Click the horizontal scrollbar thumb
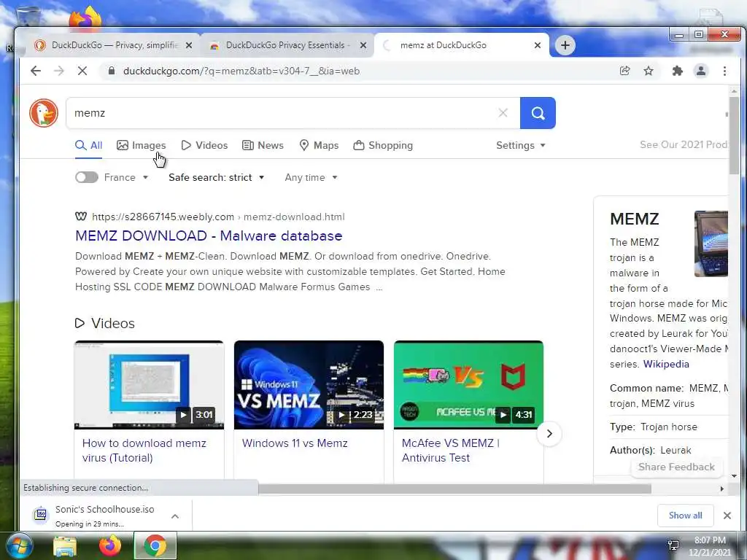The height and width of the screenshot is (560, 747). point(455,489)
